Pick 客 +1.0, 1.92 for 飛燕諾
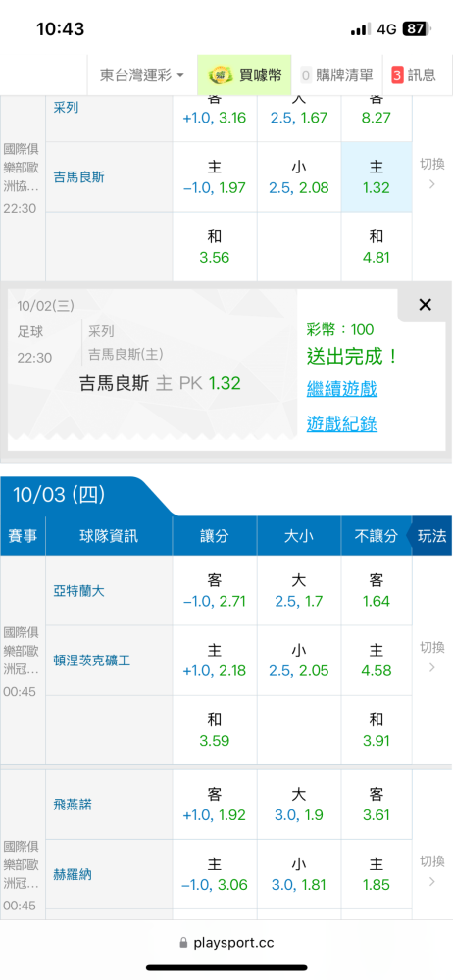Image resolution: width=453 pixels, height=980 pixels. click(x=215, y=805)
